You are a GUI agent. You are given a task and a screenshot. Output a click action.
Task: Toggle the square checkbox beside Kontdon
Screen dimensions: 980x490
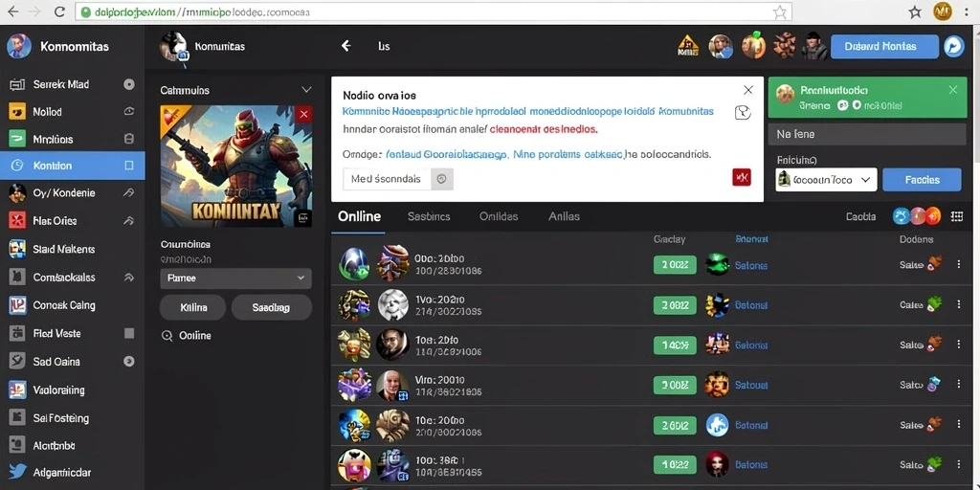click(x=129, y=166)
